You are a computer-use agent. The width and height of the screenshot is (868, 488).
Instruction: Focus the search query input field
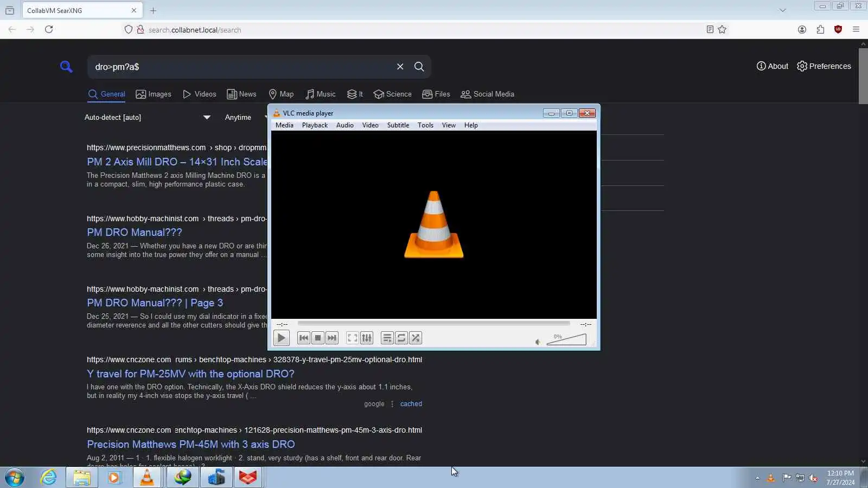[x=239, y=67]
